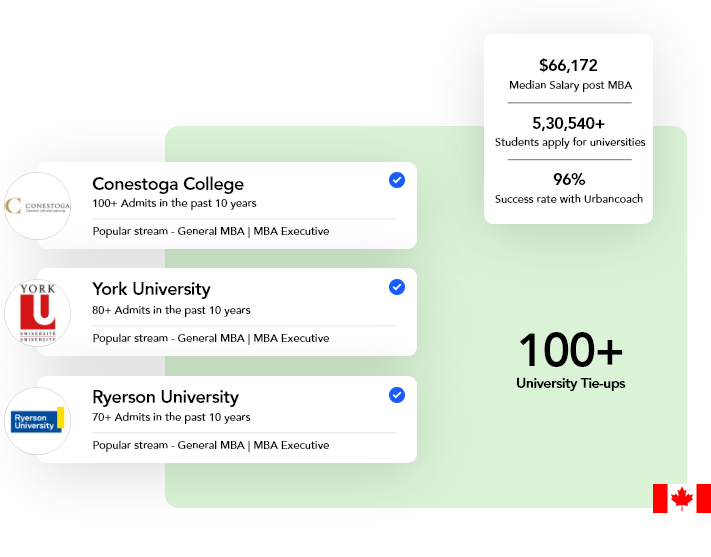Click the Ryerson card's Popular stream line
Image resolution: width=711 pixels, height=557 pixels.
click(211, 445)
